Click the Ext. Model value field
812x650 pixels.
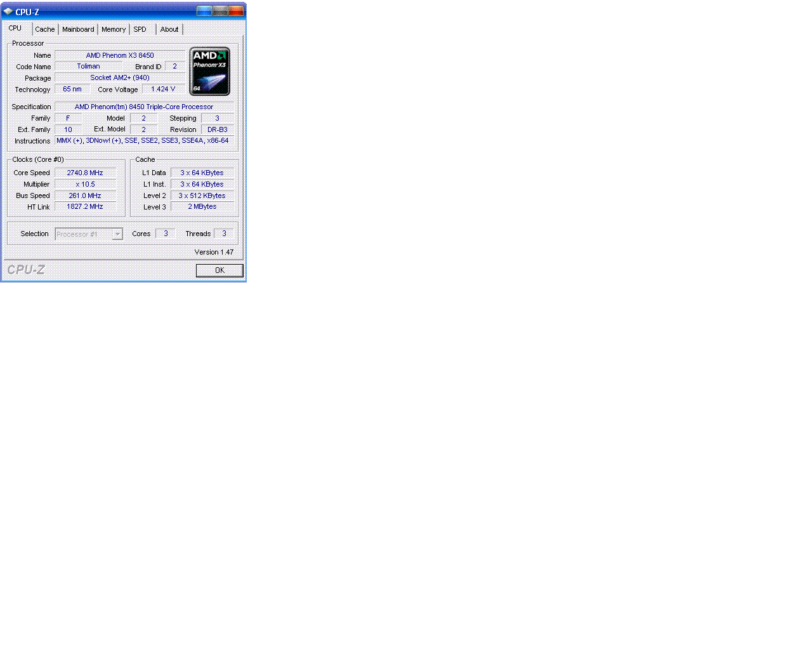tap(143, 129)
